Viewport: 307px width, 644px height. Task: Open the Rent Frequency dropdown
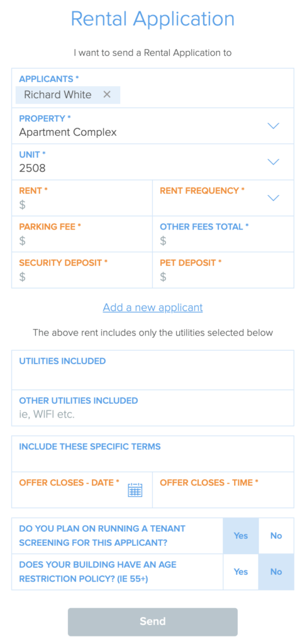pos(223,198)
